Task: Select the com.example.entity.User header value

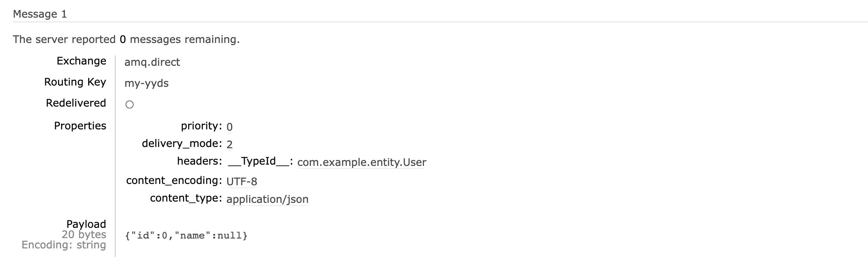Action: point(362,162)
